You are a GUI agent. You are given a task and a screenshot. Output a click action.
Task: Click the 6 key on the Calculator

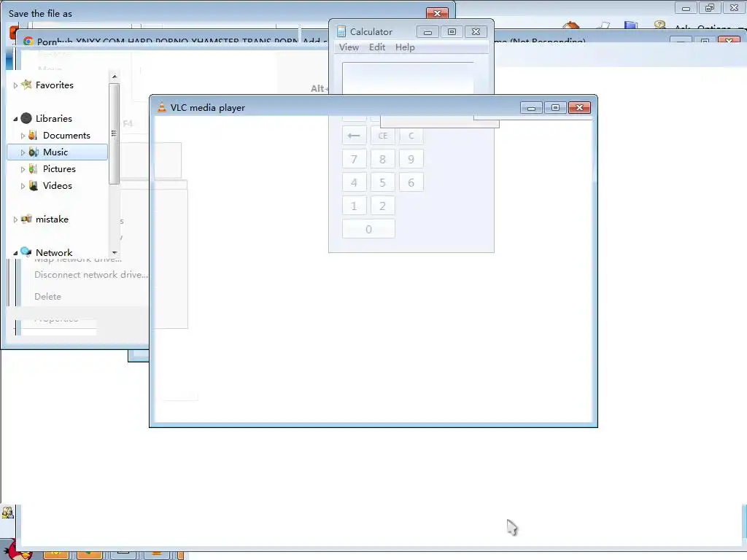(x=411, y=182)
